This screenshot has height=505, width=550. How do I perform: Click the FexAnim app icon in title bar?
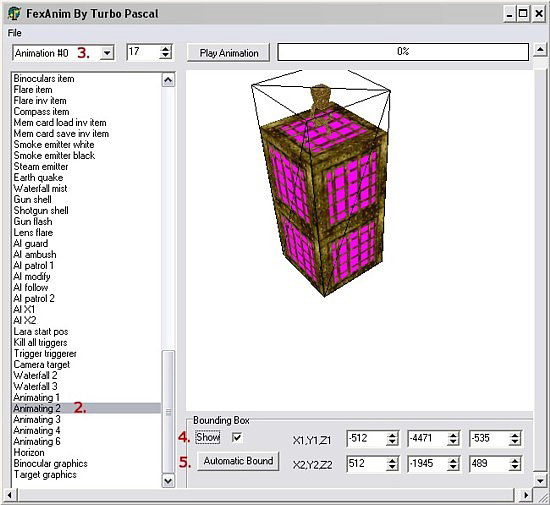[14, 14]
